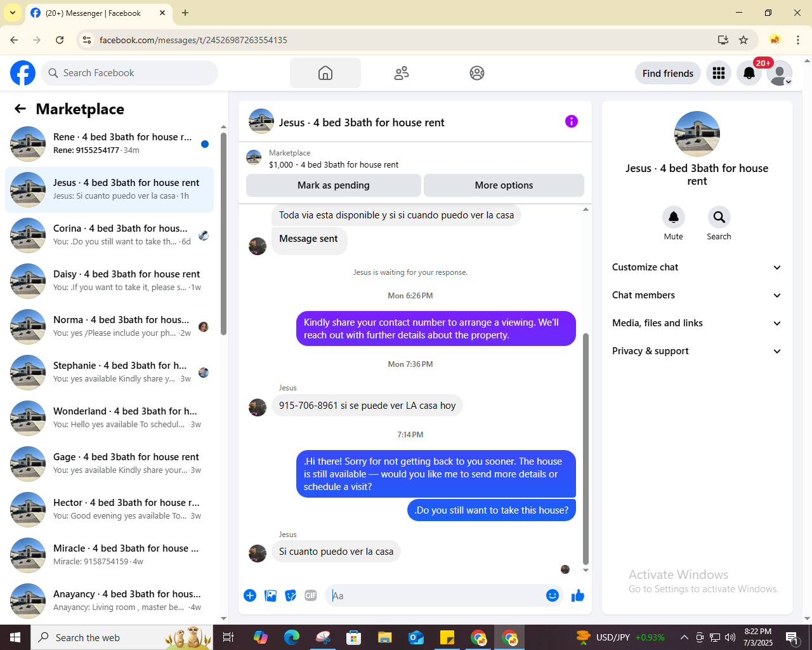This screenshot has width=812, height=650.
Task: Open a new browser tab
Action: [x=185, y=13]
